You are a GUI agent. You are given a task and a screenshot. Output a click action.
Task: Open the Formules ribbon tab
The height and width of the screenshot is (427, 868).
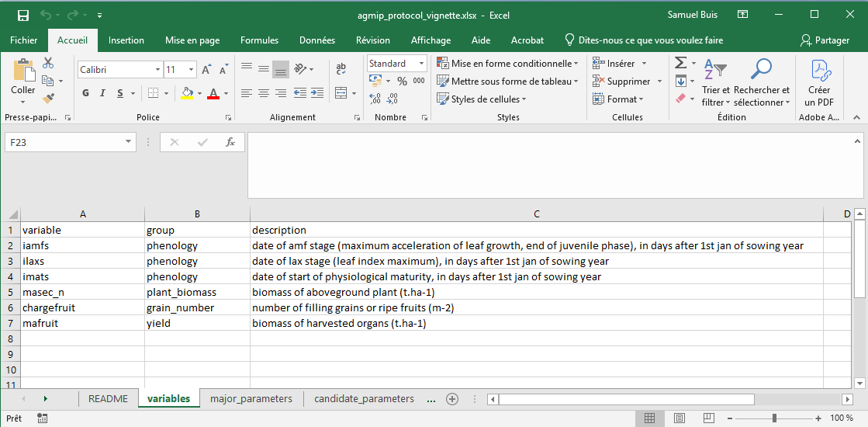pos(259,40)
